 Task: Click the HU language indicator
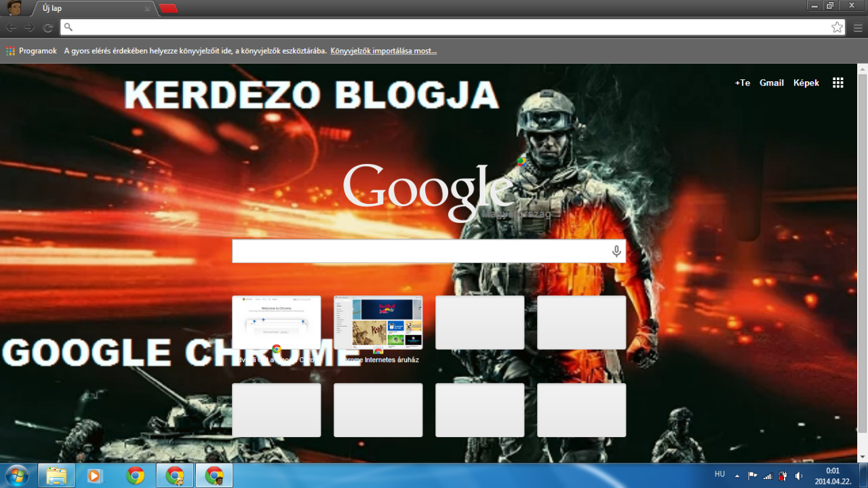click(x=719, y=474)
